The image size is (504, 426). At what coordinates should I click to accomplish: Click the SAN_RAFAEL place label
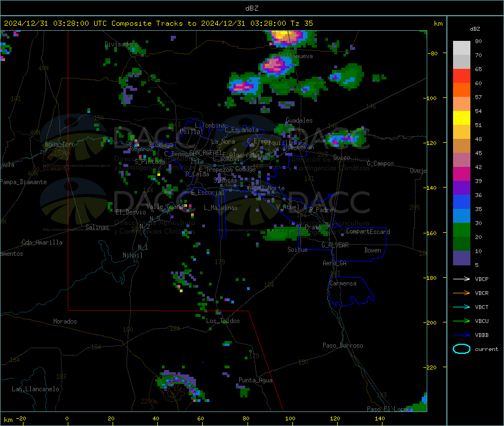tap(206, 152)
